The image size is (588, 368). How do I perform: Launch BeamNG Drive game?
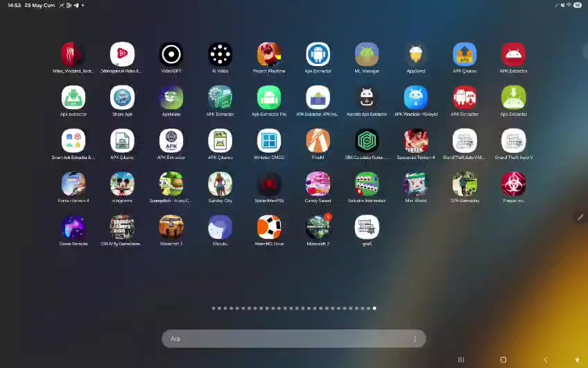[x=269, y=228]
